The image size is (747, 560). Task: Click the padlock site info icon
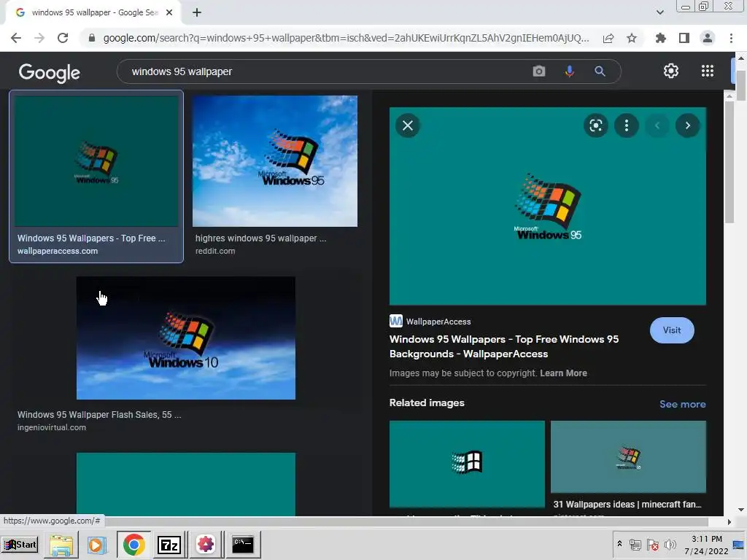point(92,38)
